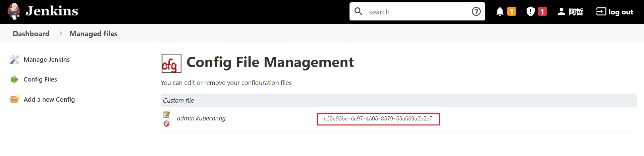Select Add a new Config link
Image resolution: width=644 pixels, height=156 pixels.
tap(49, 100)
